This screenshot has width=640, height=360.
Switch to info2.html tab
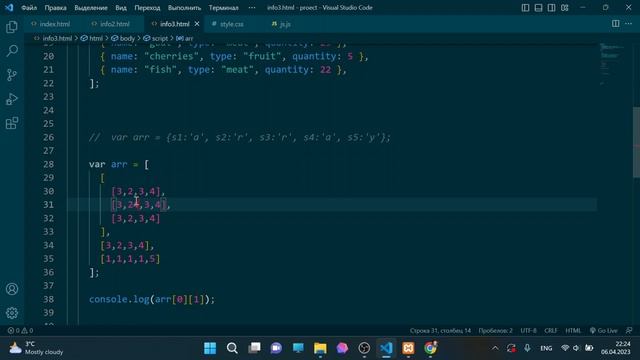[115, 24]
